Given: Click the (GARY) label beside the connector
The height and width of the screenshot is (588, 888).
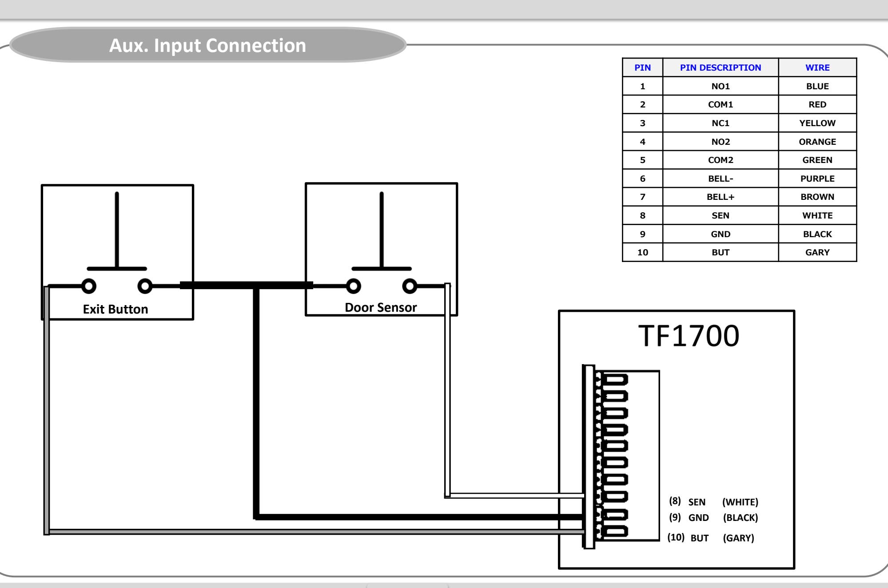Looking at the screenshot, I should [x=738, y=538].
